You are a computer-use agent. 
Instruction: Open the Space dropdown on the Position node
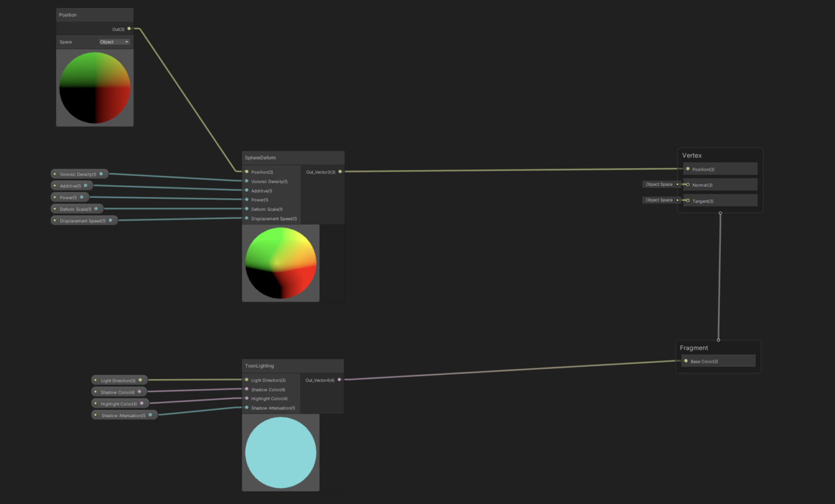[x=114, y=42]
